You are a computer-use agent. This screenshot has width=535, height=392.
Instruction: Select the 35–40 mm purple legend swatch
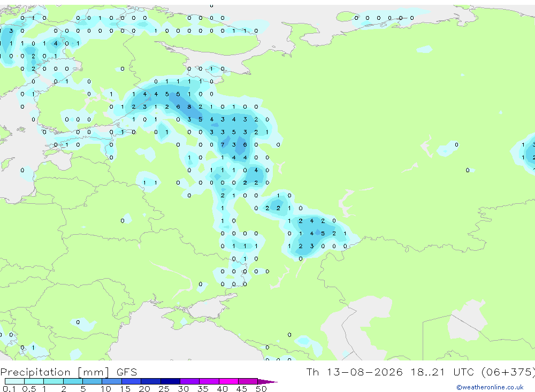click(x=209, y=381)
